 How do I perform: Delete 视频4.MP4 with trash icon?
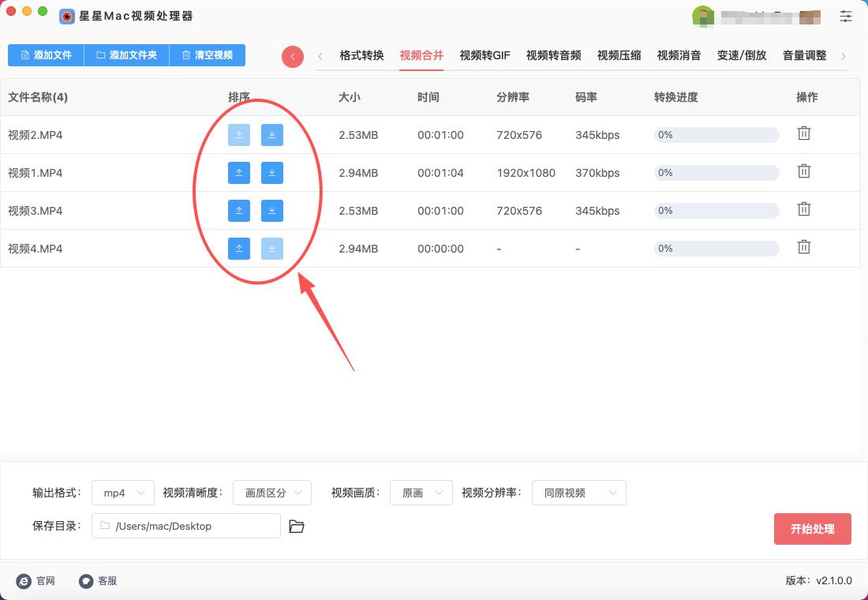pos(803,247)
